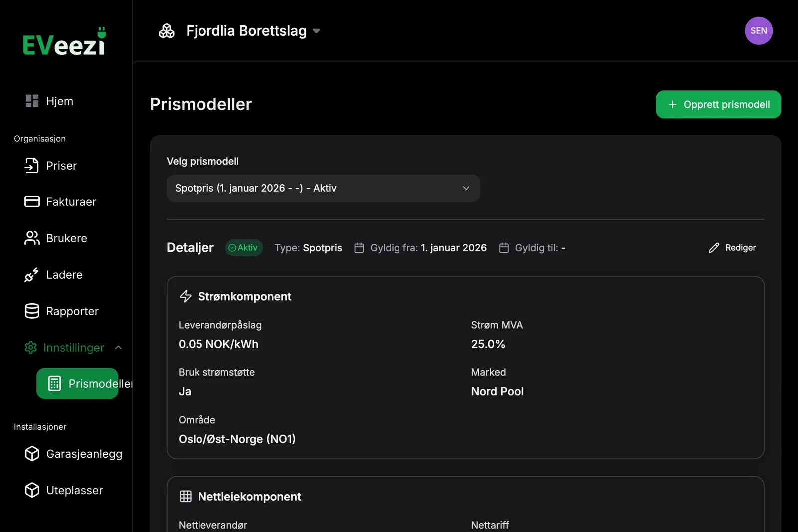
Task: Click the Type: Spotpris text
Action: [x=308, y=248]
